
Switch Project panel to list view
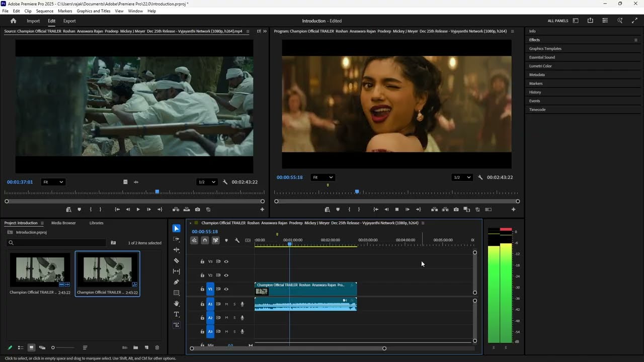(x=21, y=347)
